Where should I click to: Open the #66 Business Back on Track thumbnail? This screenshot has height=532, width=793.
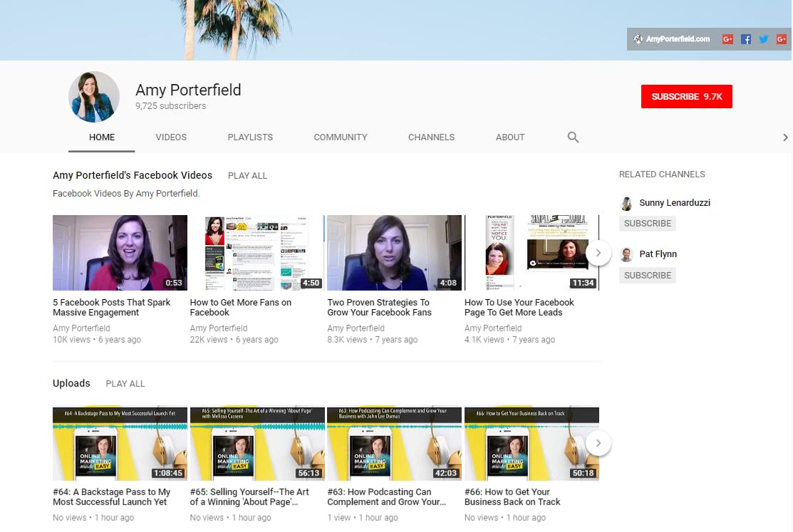pyautogui.click(x=532, y=444)
